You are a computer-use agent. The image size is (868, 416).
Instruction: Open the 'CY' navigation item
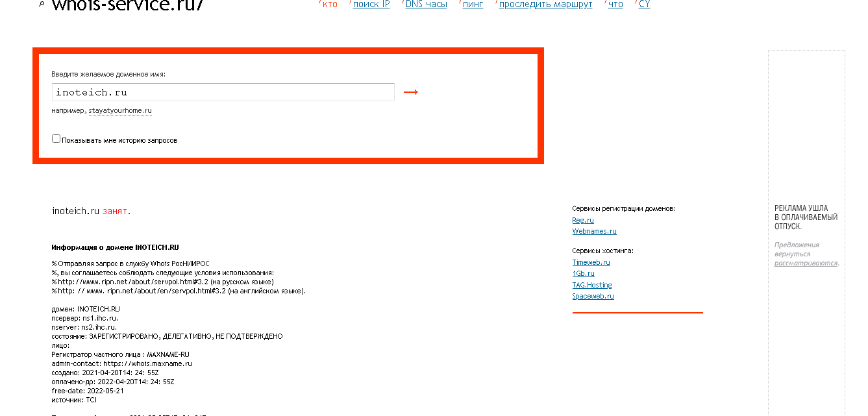point(643,4)
